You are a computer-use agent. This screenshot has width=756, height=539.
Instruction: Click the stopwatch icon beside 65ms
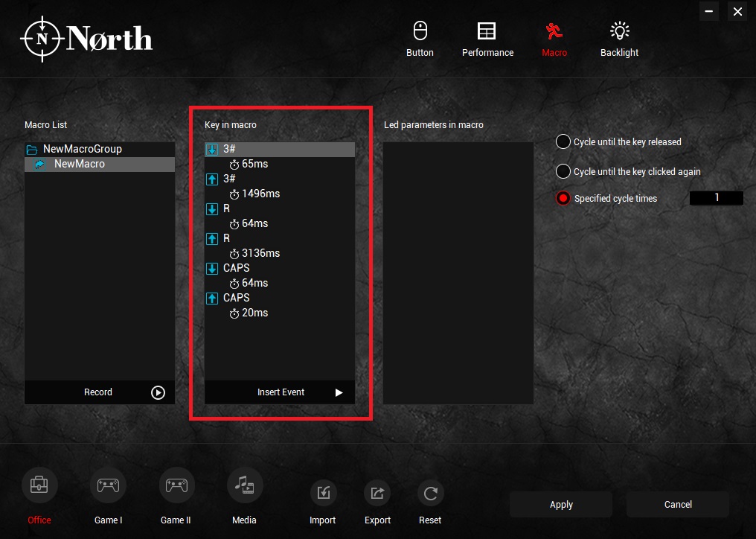[x=234, y=165]
